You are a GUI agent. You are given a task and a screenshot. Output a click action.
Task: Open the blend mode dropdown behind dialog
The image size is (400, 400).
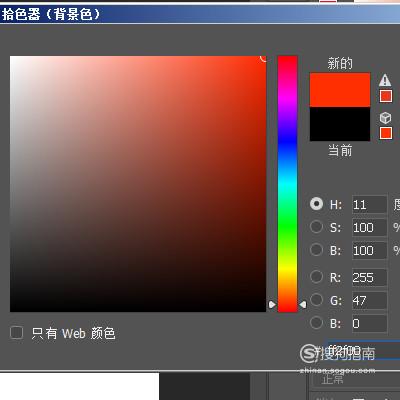[355, 379]
